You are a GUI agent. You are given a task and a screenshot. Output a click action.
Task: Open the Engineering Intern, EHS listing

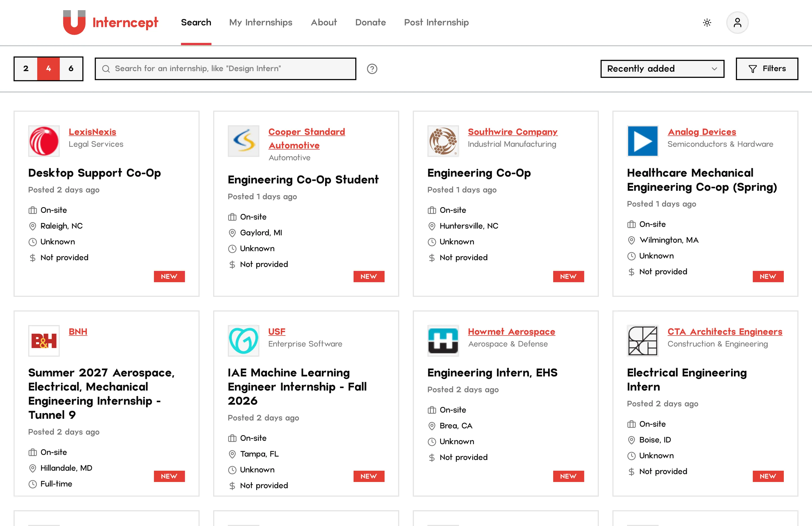[492, 373]
